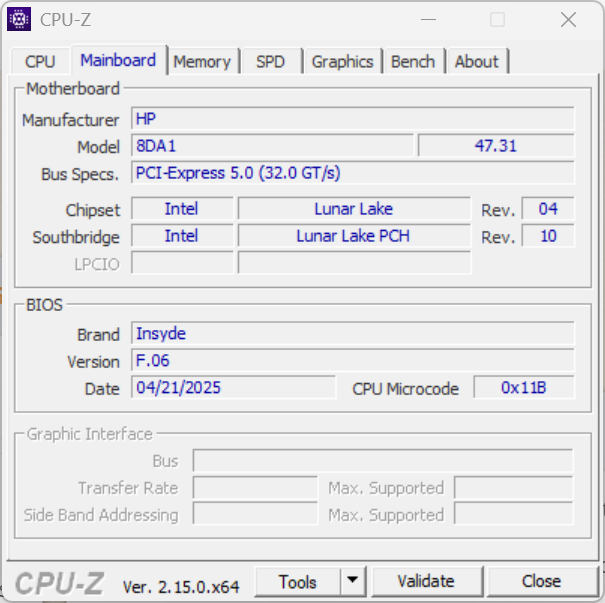Image resolution: width=605 pixels, height=603 pixels.
Task: Select the Model value 8DA1
Action: point(272,146)
